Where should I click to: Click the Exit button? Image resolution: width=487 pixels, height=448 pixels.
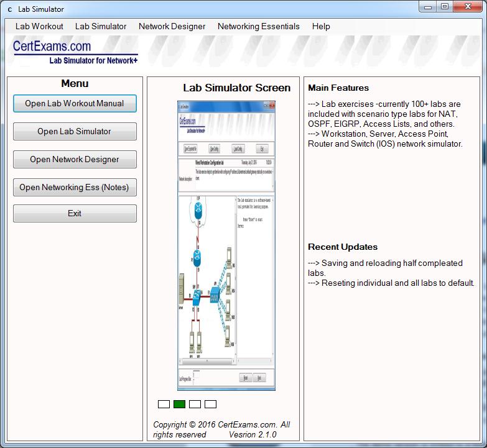point(75,213)
